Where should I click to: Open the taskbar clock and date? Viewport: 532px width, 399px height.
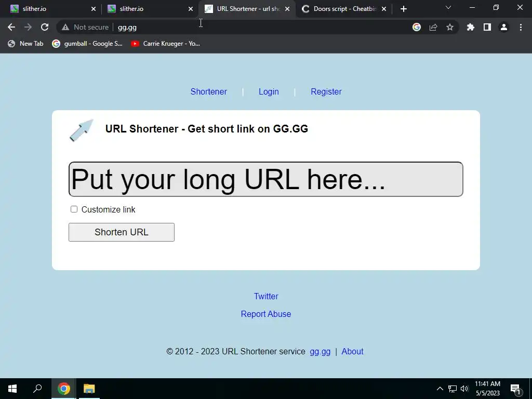(487, 389)
